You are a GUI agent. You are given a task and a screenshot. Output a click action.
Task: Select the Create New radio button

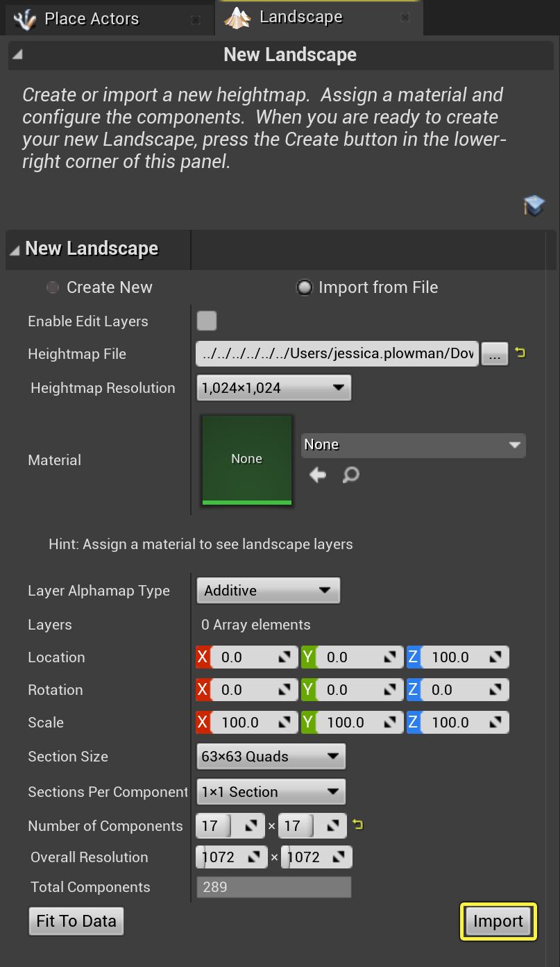point(52,287)
